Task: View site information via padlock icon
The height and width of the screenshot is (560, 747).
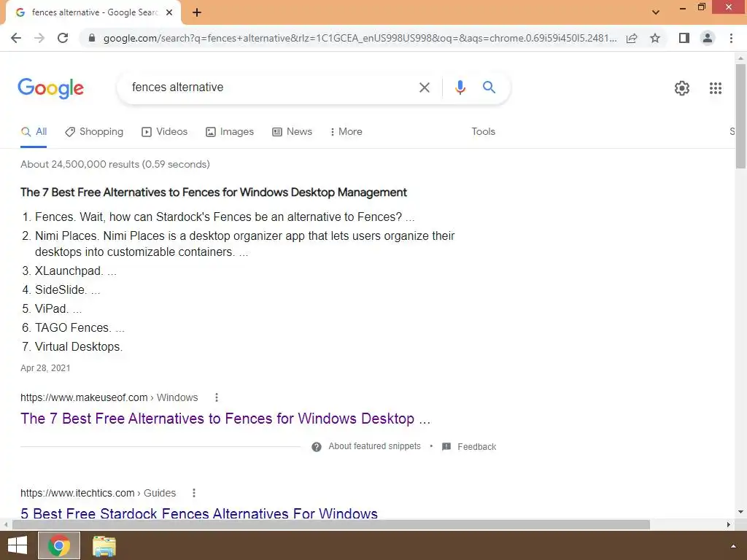Action: 92,38
